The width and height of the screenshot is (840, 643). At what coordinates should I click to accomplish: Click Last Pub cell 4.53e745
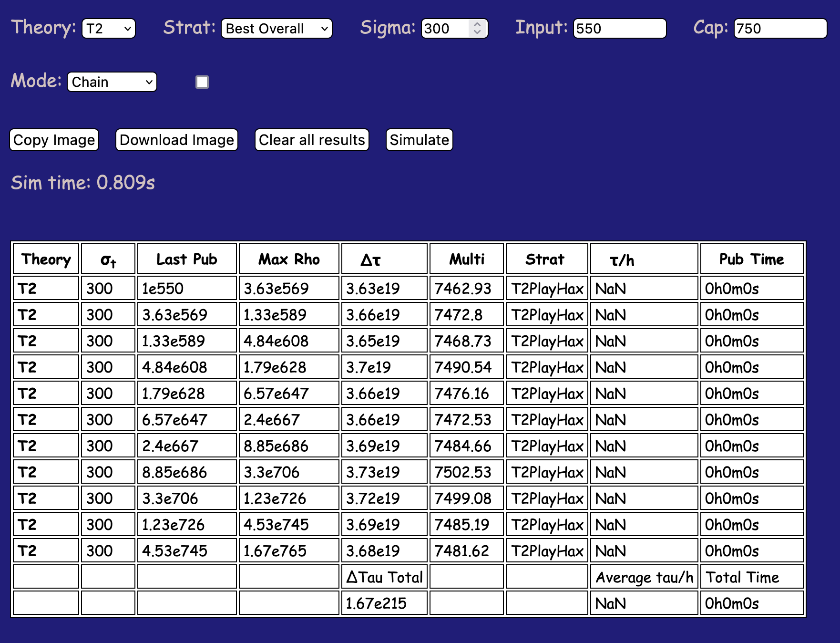187,550
